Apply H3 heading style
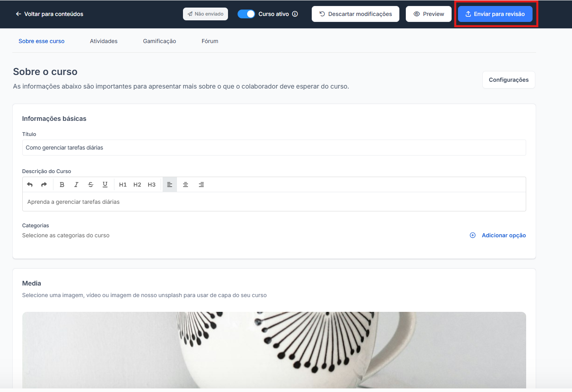The height and width of the screenshot is (392, 572). pos(151,185)
